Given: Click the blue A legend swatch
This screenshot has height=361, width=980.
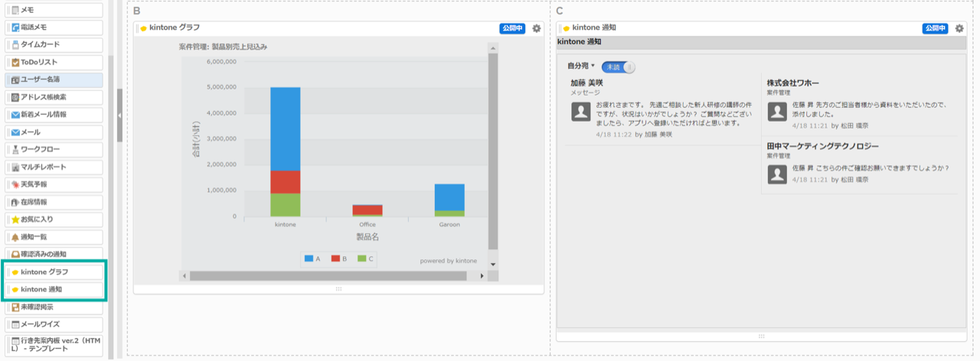Looking at the screenshot, I should point(309,259).
